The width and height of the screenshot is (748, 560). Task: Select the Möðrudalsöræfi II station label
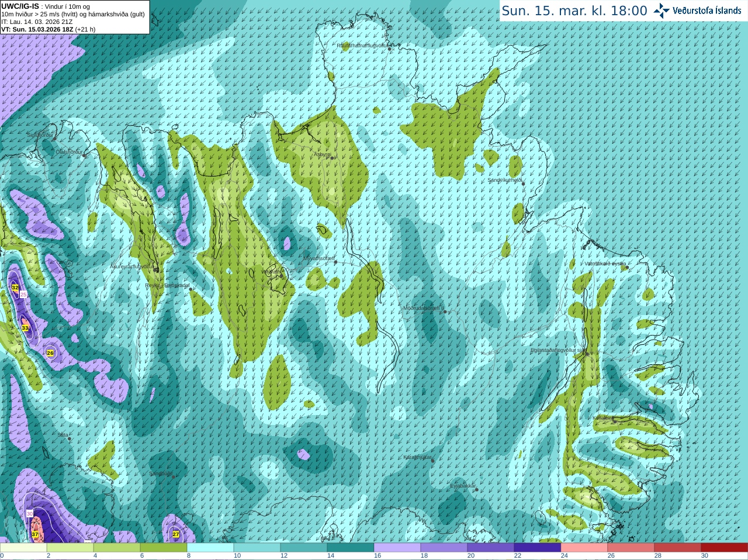[x=423, y=307]
